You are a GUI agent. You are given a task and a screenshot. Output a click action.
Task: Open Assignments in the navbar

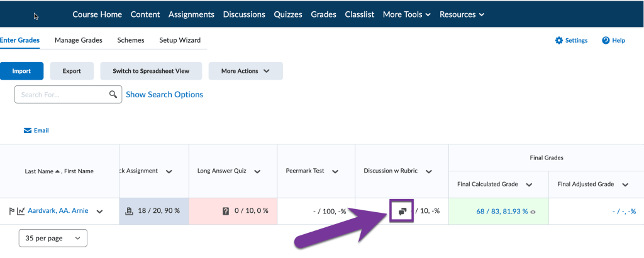pos(191,14)
